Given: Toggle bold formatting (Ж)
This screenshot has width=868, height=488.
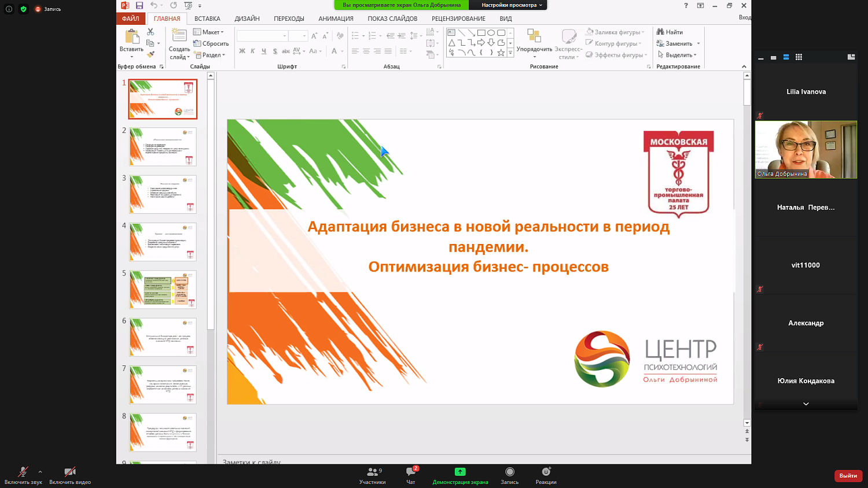Looking at the screenshot, I should pyautogui.click(x=242, y=51).
